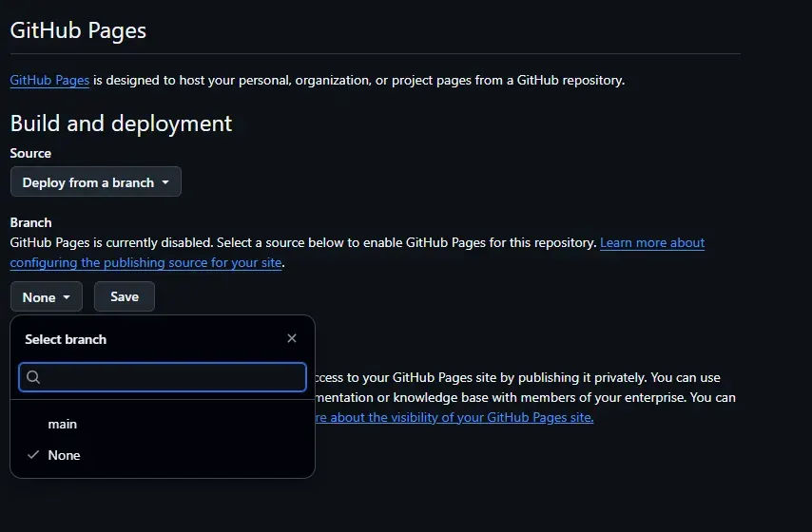Open the Deploy from a branch dropdown
Image resolution: width=812 pixels, height=532 pixels.
96,181
